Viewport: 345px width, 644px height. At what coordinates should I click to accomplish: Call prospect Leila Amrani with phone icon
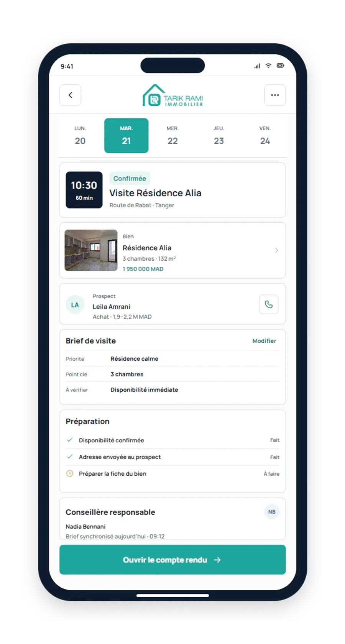269,304
